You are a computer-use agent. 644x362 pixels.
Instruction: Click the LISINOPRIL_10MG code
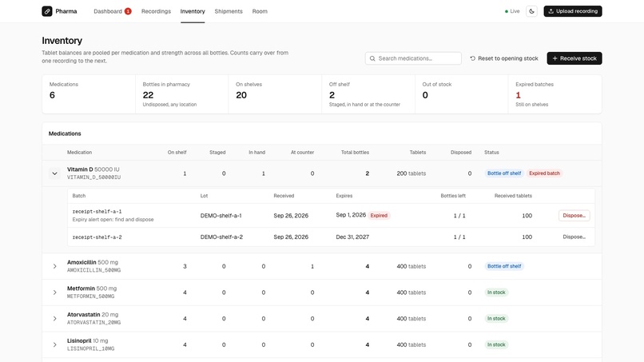pos(91,348)
